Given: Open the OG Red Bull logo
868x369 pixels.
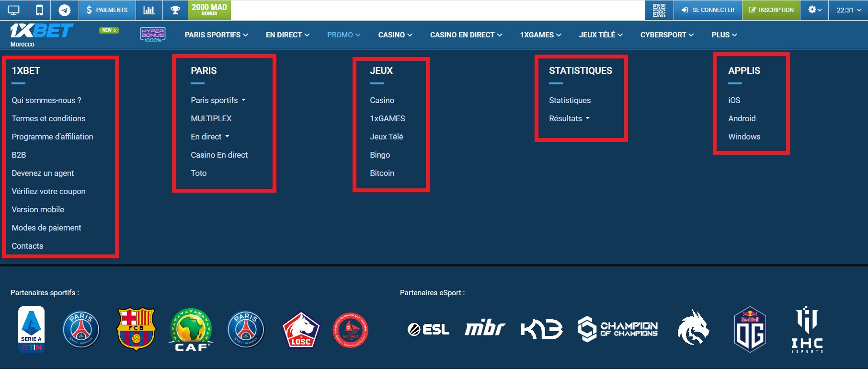Looking at the screenshot, I should tap(750, 330).
